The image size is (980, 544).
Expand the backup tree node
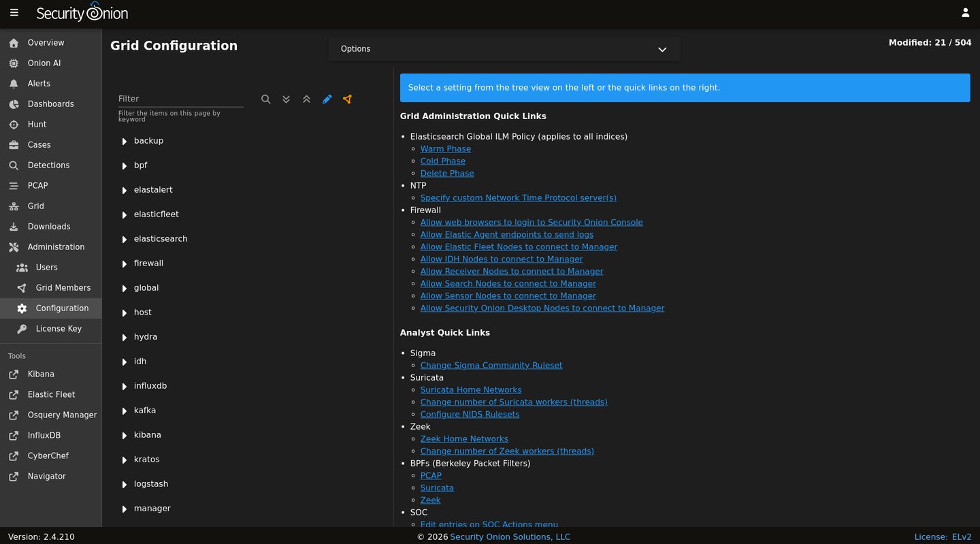(x=125, y=142)
